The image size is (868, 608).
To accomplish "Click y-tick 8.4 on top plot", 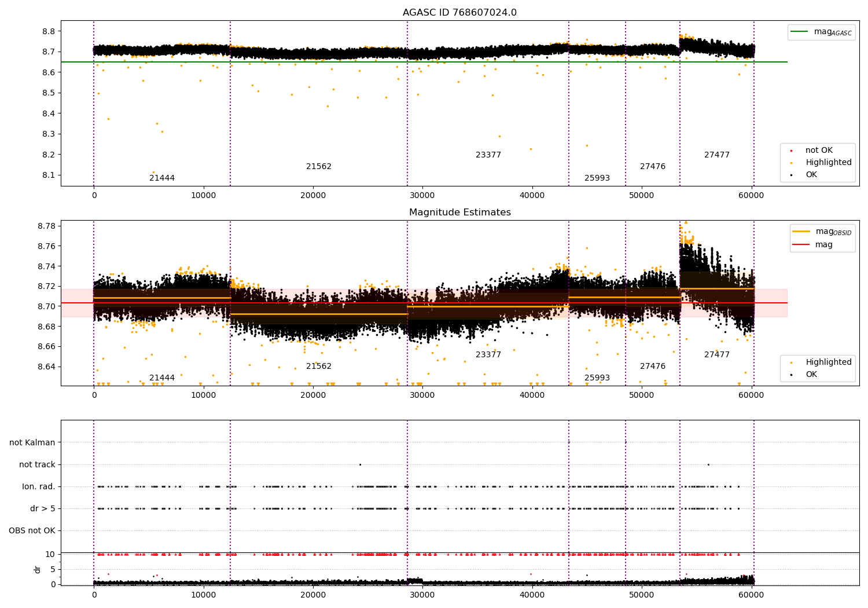I will (x=48, y=113).
